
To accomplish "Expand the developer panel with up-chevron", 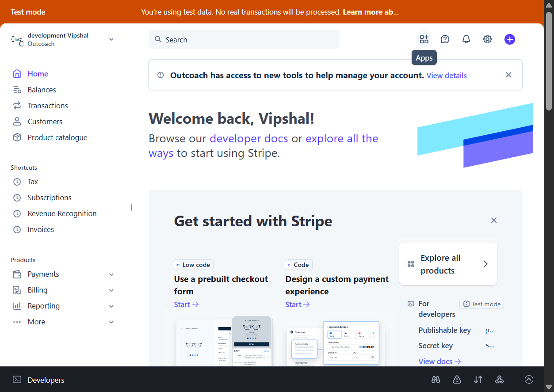I will (529, 379).
